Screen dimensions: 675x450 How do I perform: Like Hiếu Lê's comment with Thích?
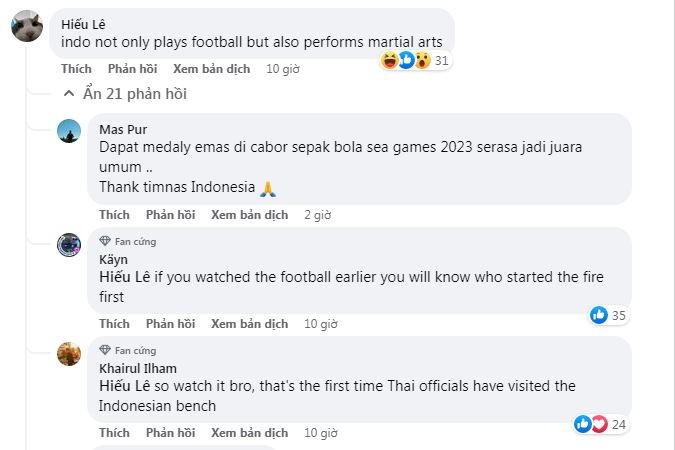pos(76,69)
